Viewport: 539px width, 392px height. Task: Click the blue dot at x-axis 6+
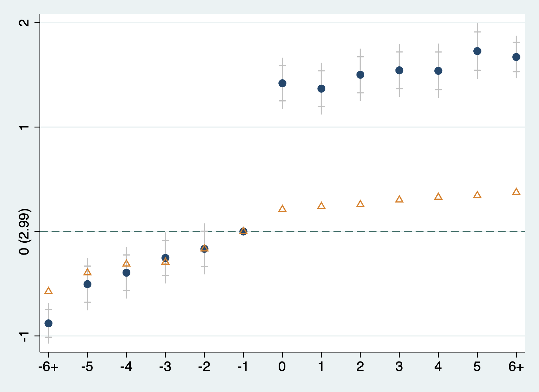click(x=516, y=57)
